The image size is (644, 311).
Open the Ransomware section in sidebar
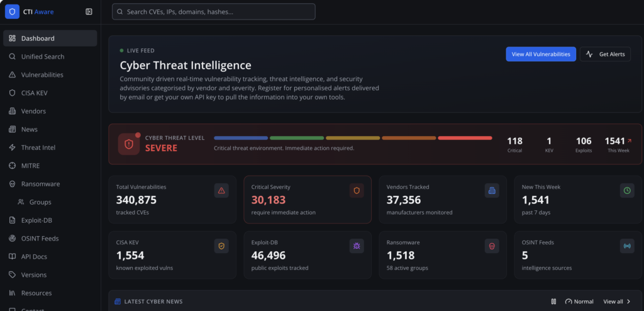pos(40,184)
